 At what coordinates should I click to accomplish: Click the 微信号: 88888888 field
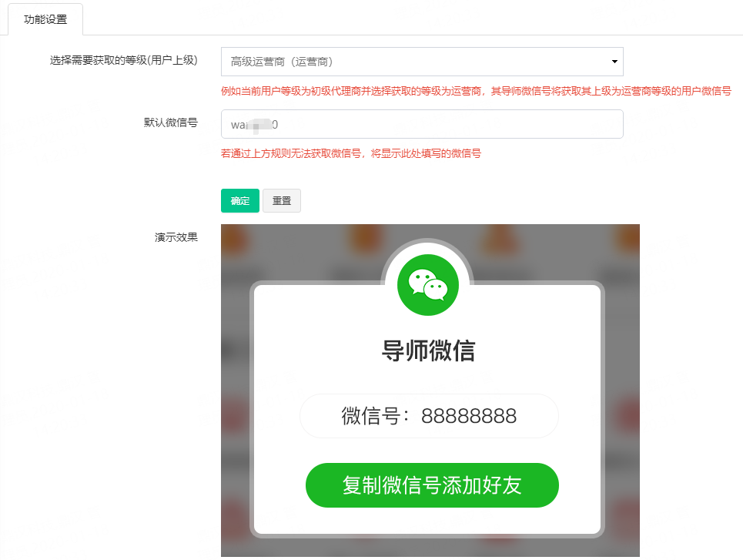(429, 416)
